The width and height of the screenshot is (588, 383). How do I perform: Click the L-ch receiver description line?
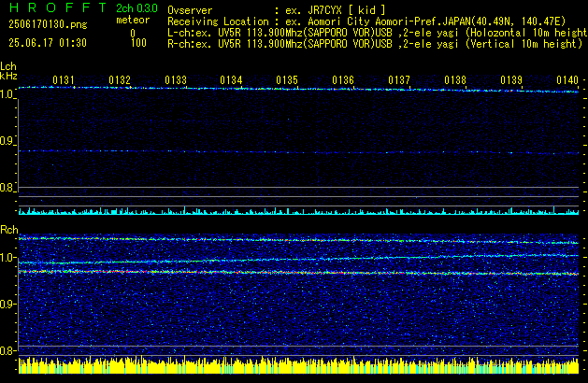(x=377, y=33)
